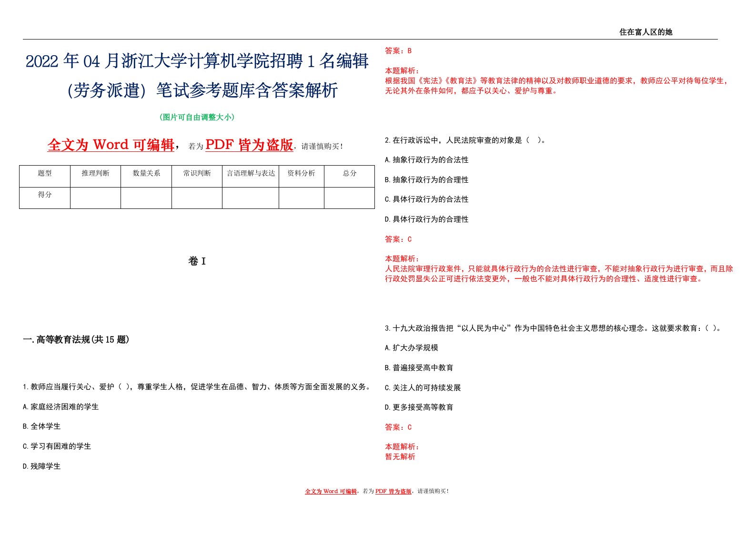Click the first 本题解析 label under 答案：B
The width and height of the screenshot is (756, 534).
coord(402,70)
